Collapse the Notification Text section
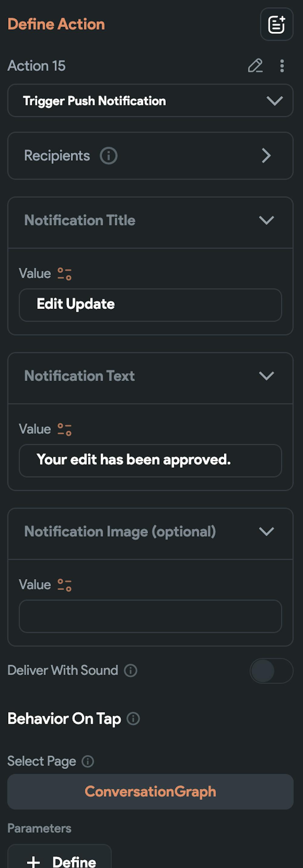The width and height of the screenshot is (303, 868). (x=266, y=376)
